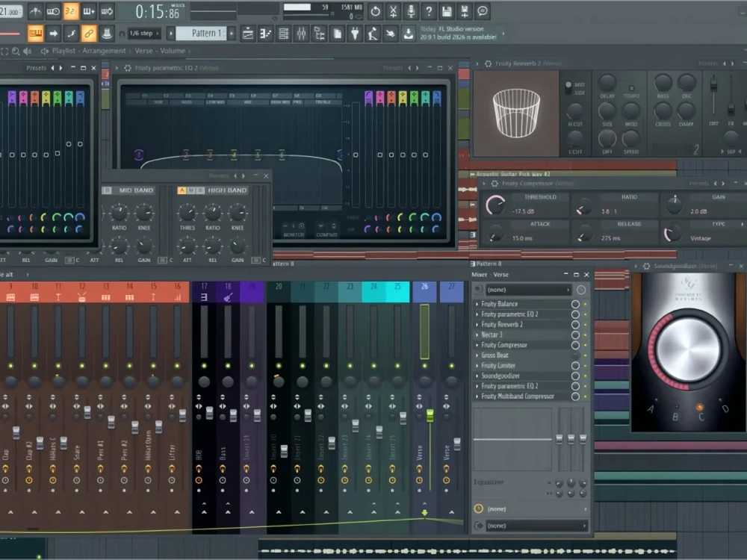Screen dimensions: 747x560
Task: Click Arrangement breadcrumb in playlist header
Action: point(104,51)
